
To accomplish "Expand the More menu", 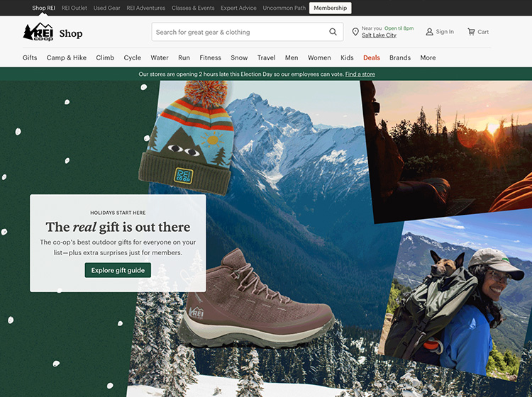I will tap(428, 57).
